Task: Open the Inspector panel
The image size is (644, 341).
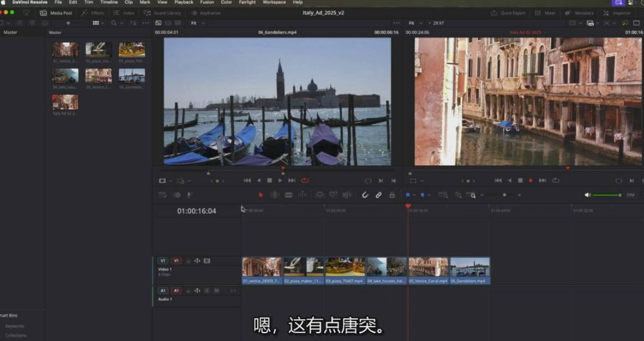Action: point(617,13)
